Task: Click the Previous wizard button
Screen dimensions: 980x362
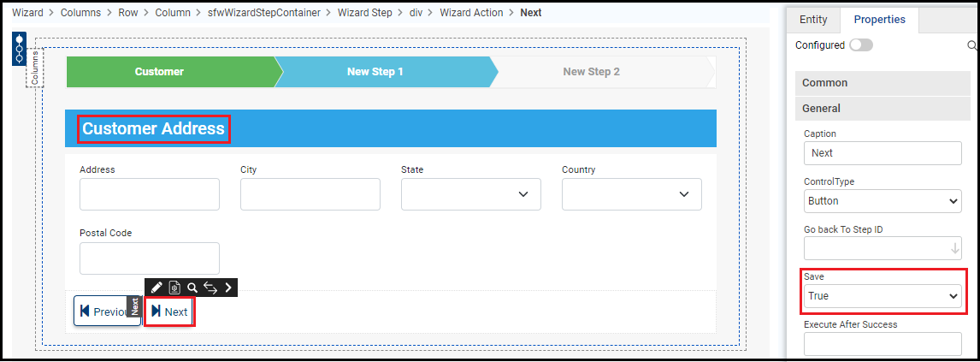Action: click(x=104, y=312)
